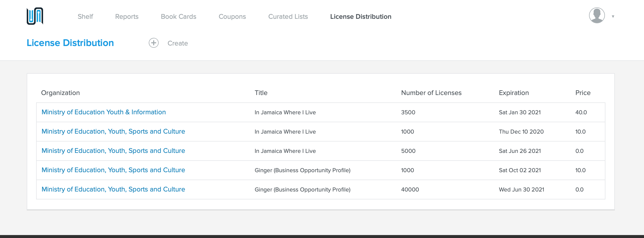The height and width of the screenshot is (238, 644).
Task: Select the 40.0 price cell
Action: 581,112
